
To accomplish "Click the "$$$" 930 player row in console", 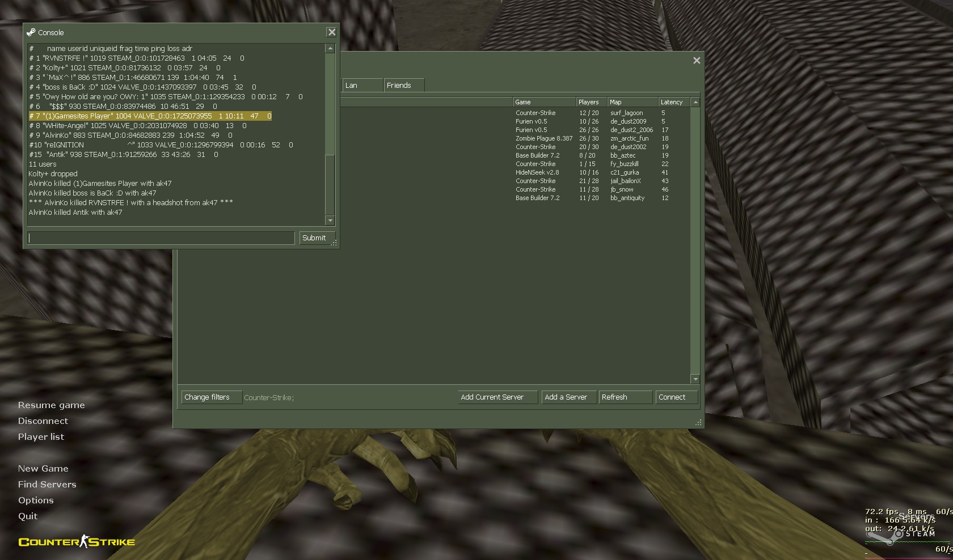I will point(123,106).
